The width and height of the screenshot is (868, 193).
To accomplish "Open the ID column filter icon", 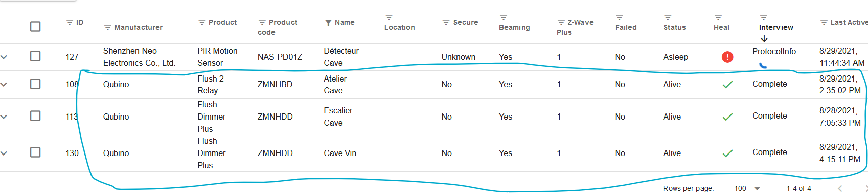I will click(x=70, y=23).
